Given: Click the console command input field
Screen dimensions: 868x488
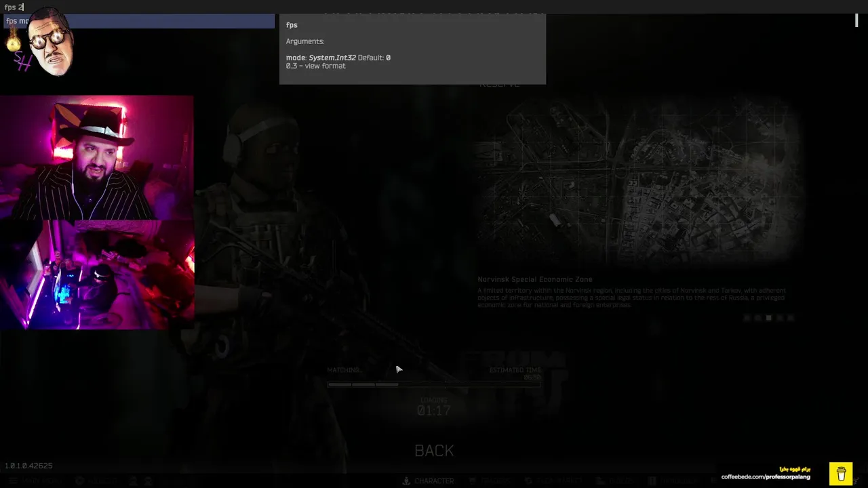Looking at the screenshot, I should [x=434, y=7].
